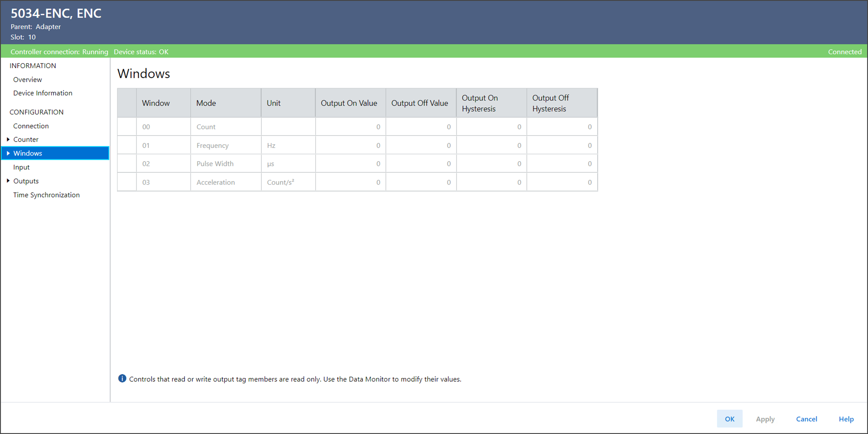The width and height of the screenshot is (868, 434).
Task: Open the Device Information page
Action: click(x=43, y=93)
